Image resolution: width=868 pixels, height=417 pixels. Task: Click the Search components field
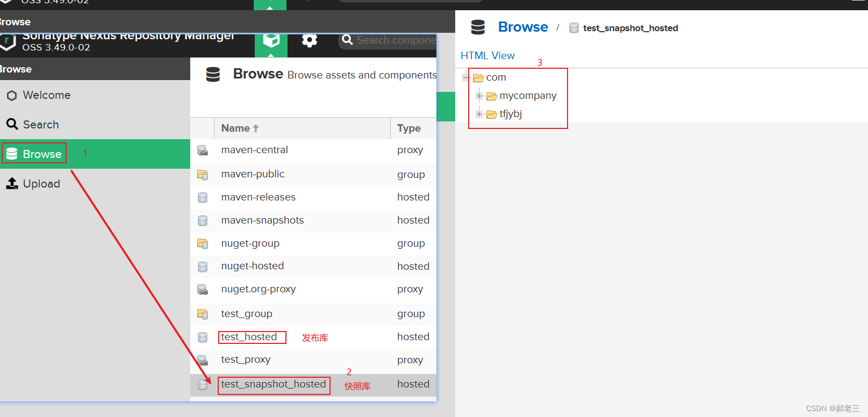coord(388,40)
